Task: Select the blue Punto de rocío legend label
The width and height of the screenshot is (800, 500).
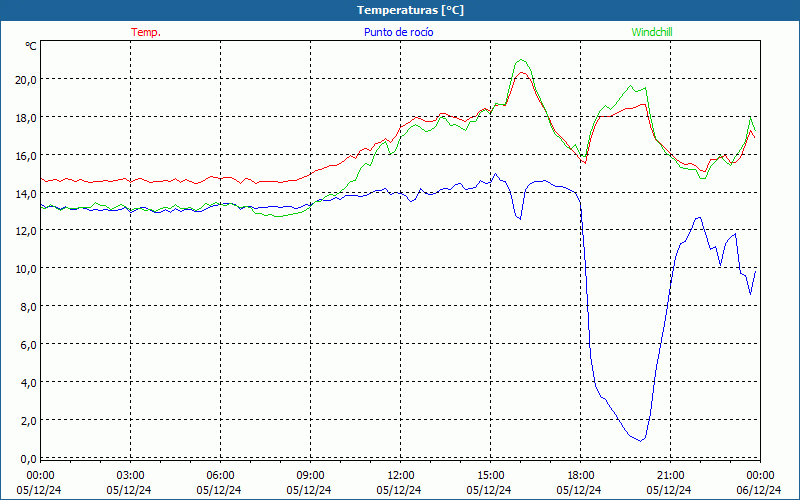Action: (398, 32)
